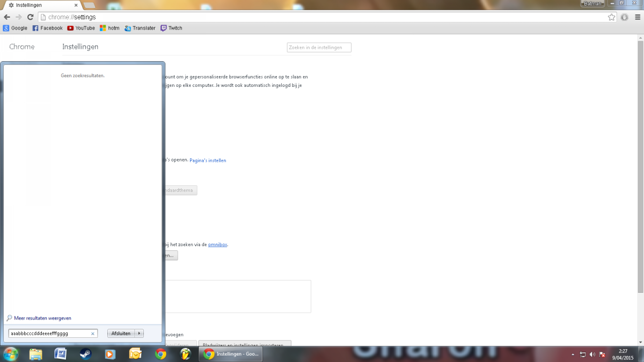Click the Geen zoekresultaten text
644x362 pixels.
click(83, 76)
